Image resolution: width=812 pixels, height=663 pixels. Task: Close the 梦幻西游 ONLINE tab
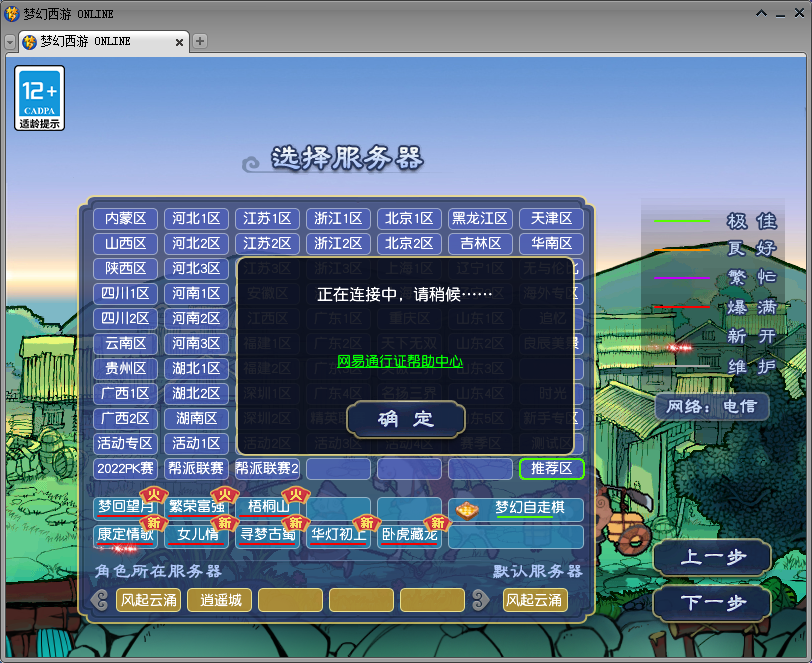180,42
